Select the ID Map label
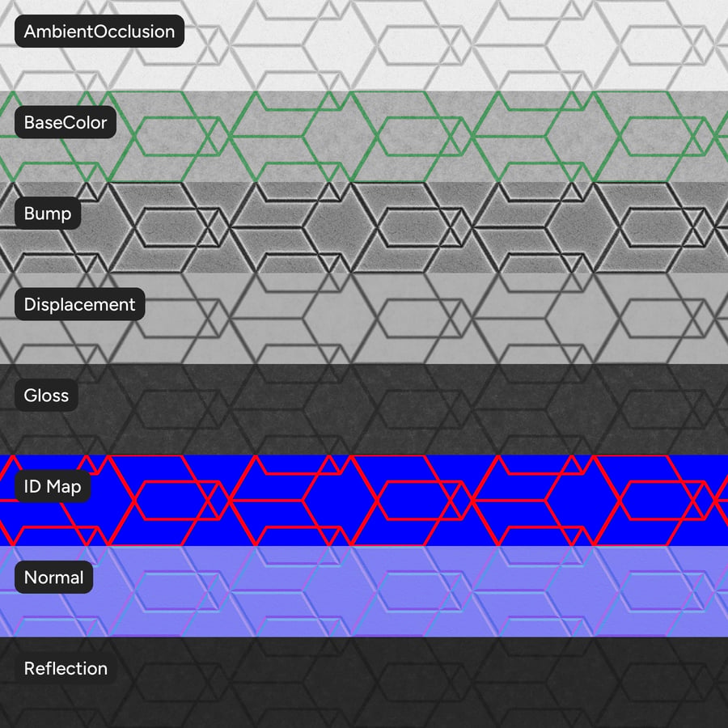 coord(53,486)
